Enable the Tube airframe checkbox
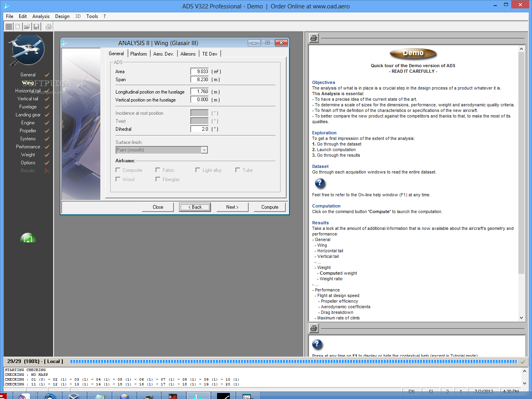Screen dimensions: 532x399 click(x=238, y=170)
